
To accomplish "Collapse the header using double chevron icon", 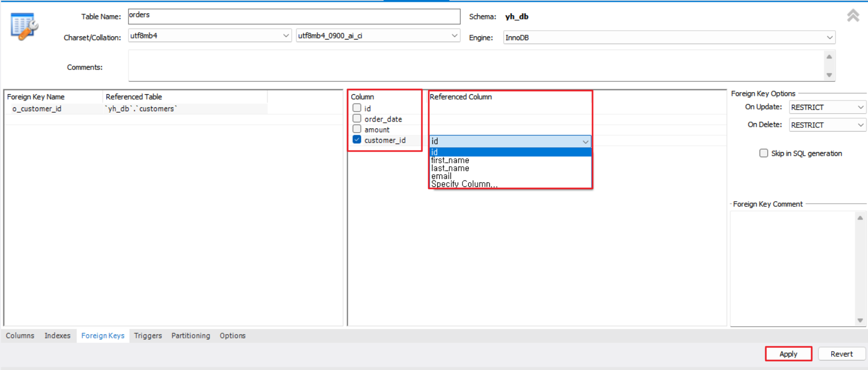I will pyautogui.click(x=853, y=16).
